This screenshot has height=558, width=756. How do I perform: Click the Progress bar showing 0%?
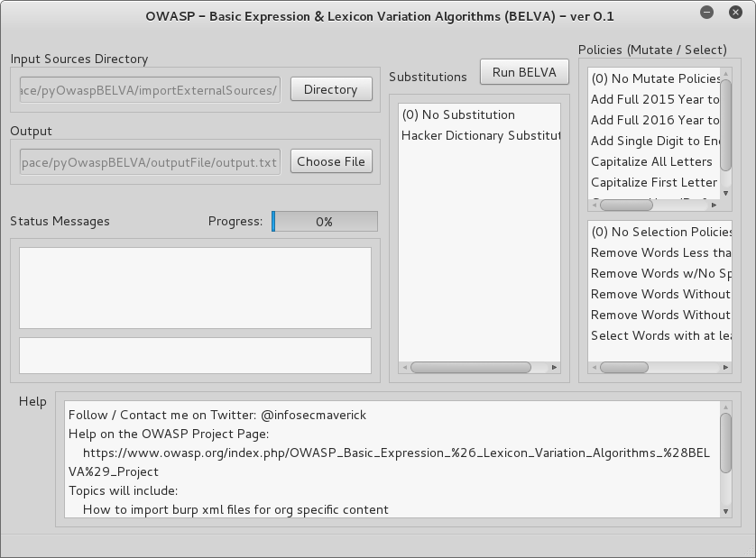325,221
